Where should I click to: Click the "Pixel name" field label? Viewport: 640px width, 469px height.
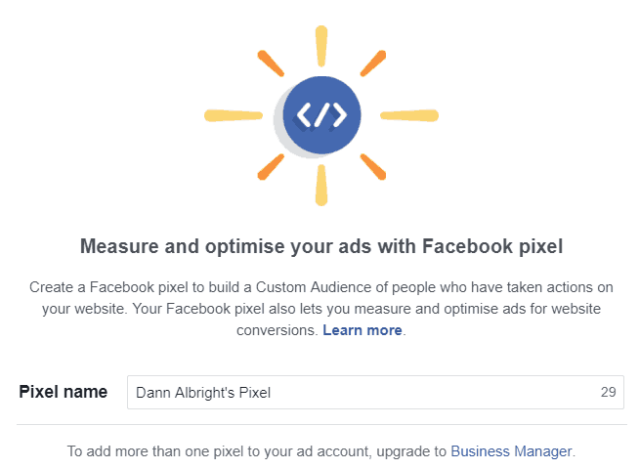[x=63, y=392]
